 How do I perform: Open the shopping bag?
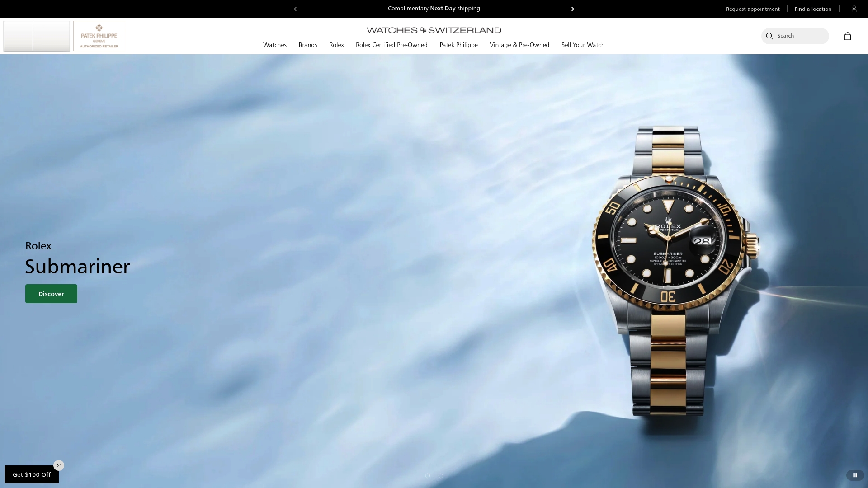coord(848,36)
